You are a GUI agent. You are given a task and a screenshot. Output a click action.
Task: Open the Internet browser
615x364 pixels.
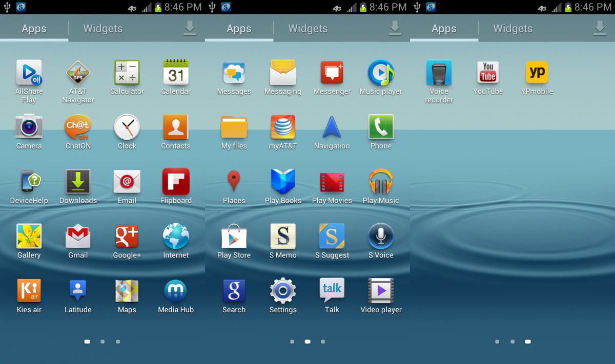176,236
